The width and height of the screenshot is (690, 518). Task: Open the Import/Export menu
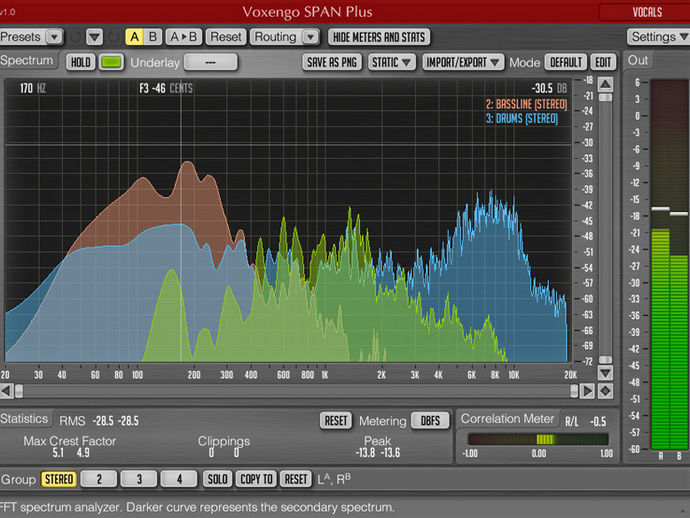pos(462,62)
